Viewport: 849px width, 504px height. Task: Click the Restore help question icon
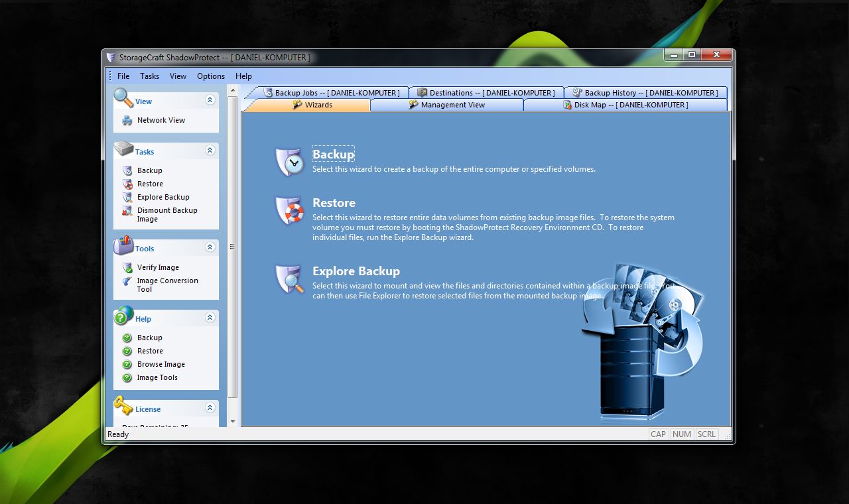pos(127,351)
